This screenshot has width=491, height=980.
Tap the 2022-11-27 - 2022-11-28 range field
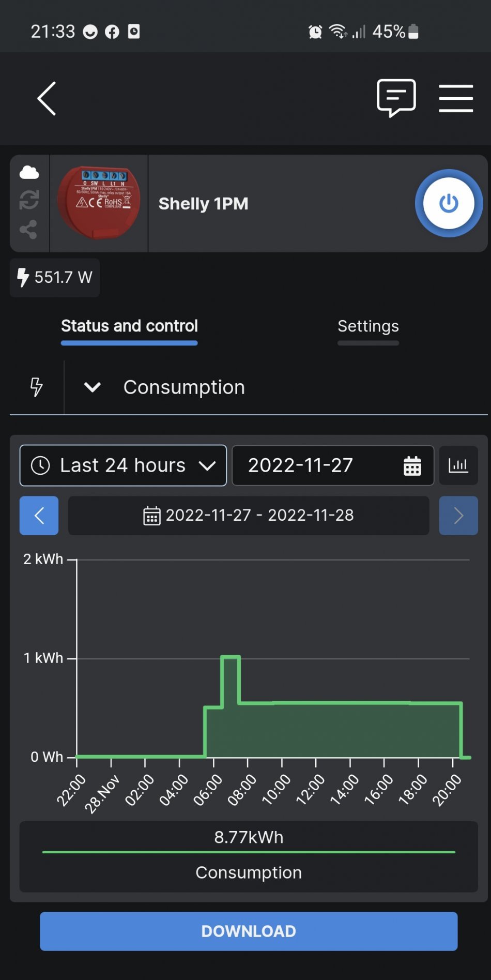coord(249,516)
